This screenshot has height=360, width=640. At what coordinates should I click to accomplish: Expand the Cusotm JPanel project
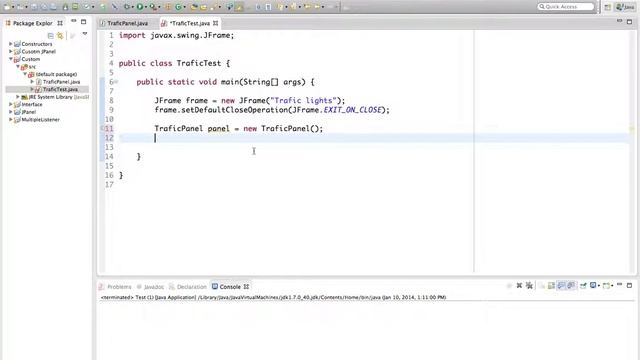(10, 51)
